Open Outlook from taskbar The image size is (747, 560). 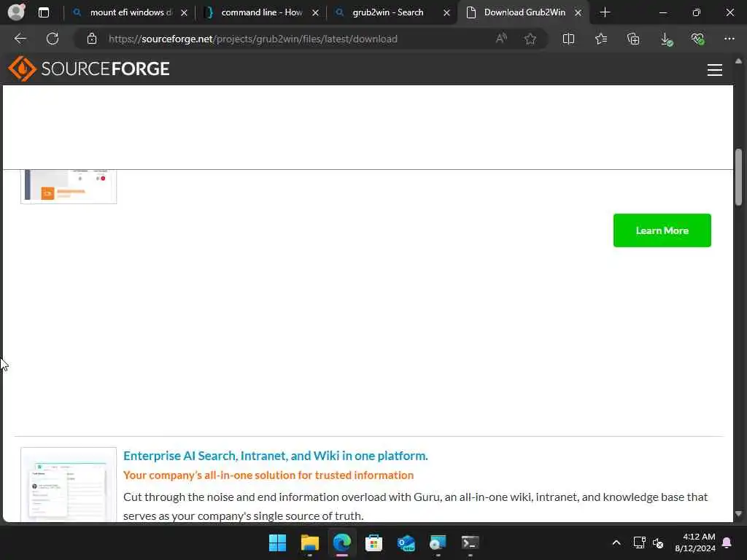click(x=406, y=542)
